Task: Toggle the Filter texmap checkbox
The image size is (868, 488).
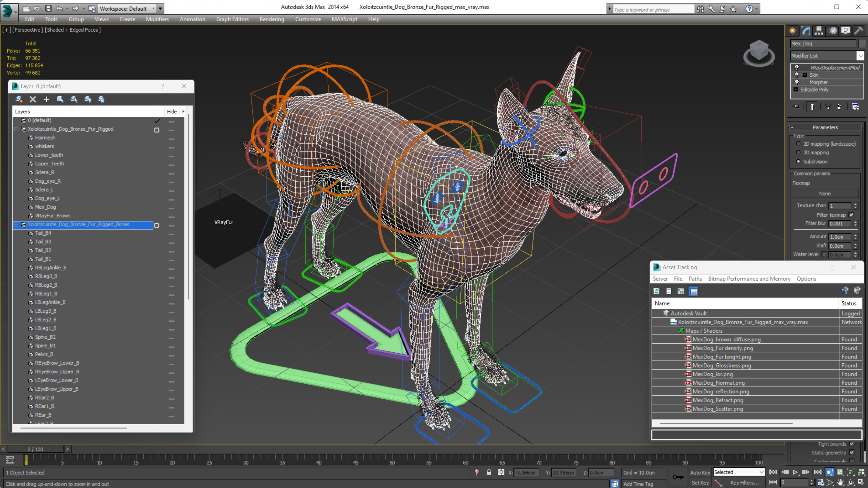Action: point(851,215)
